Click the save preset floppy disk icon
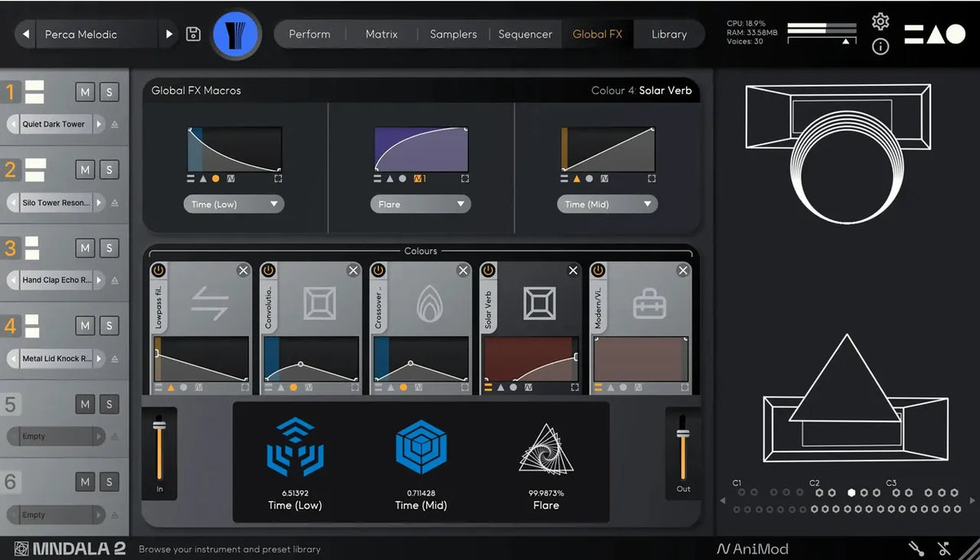The width and height of the screenshot is (980, 560). click(194, 34)
